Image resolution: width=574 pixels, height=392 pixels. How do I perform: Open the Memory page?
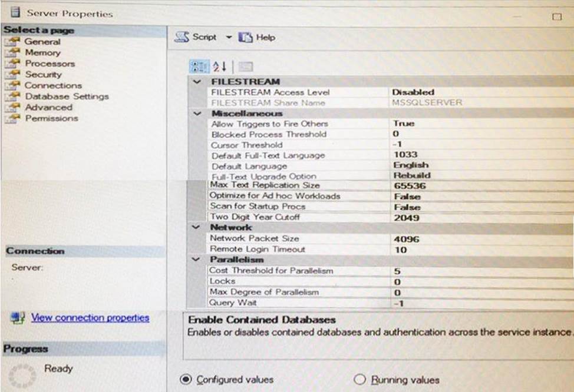pyautogui.click(x=42, y=52)
